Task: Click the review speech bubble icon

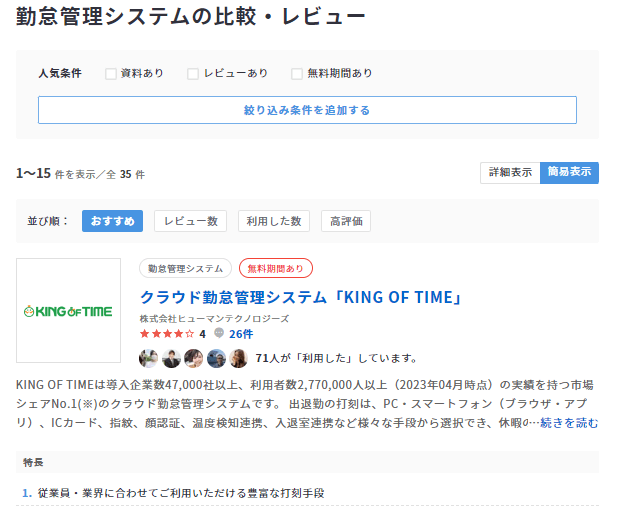Action: point(219,333)
